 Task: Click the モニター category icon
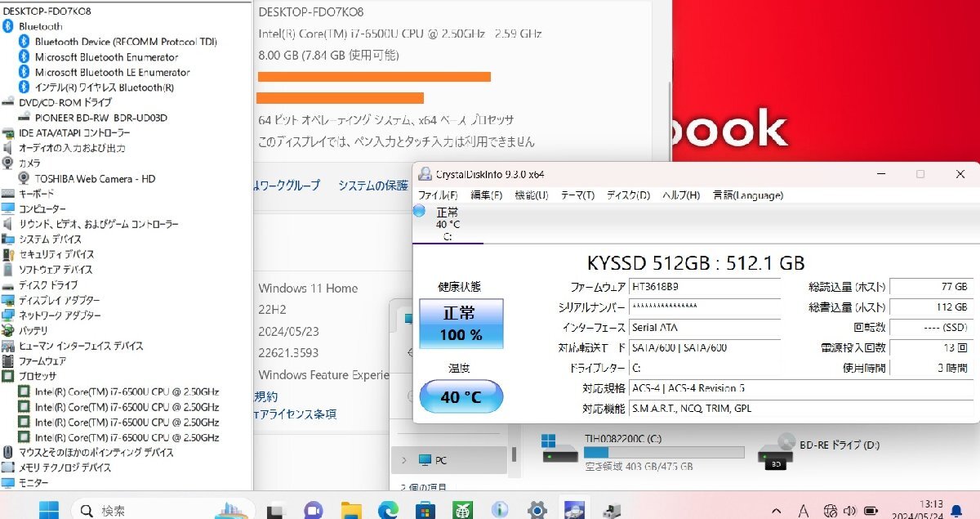tap(8, 483)
